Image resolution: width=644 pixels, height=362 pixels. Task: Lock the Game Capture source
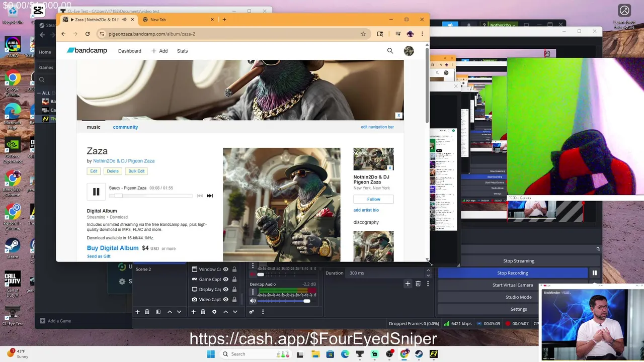coord(234,280)
